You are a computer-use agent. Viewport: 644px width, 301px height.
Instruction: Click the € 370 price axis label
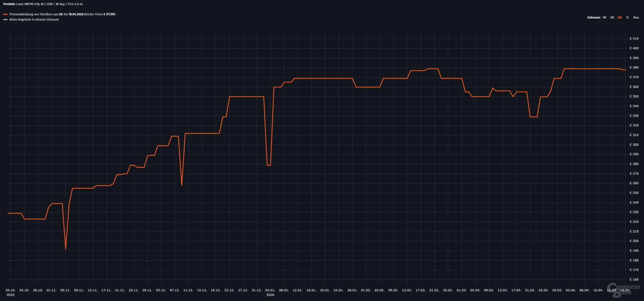pos(634,77)
